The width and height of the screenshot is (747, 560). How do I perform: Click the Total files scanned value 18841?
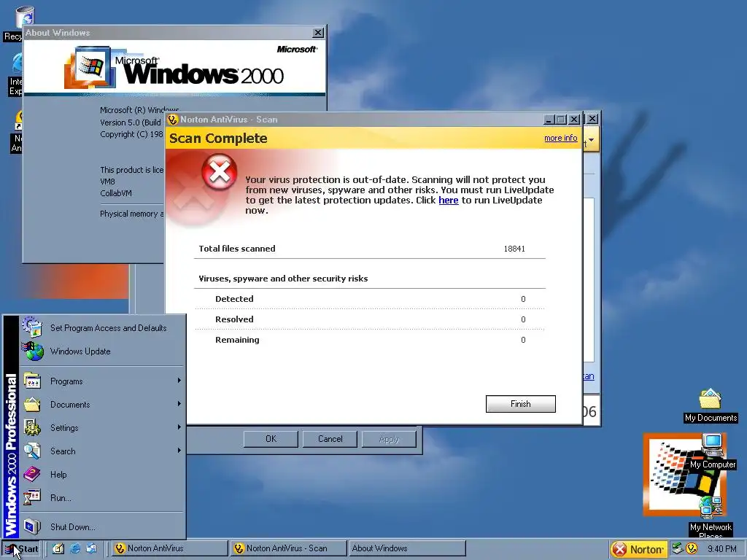[x=514, y=249]
